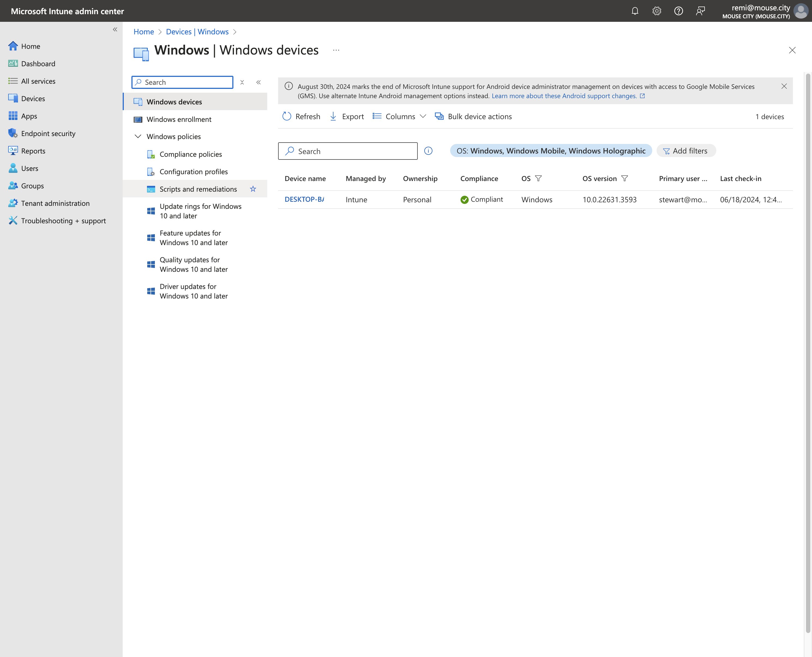Image resolution: width=812 pixels, height=657 pixels.
Task: Sort by the Compliance column header
Action: pos(479,178)
